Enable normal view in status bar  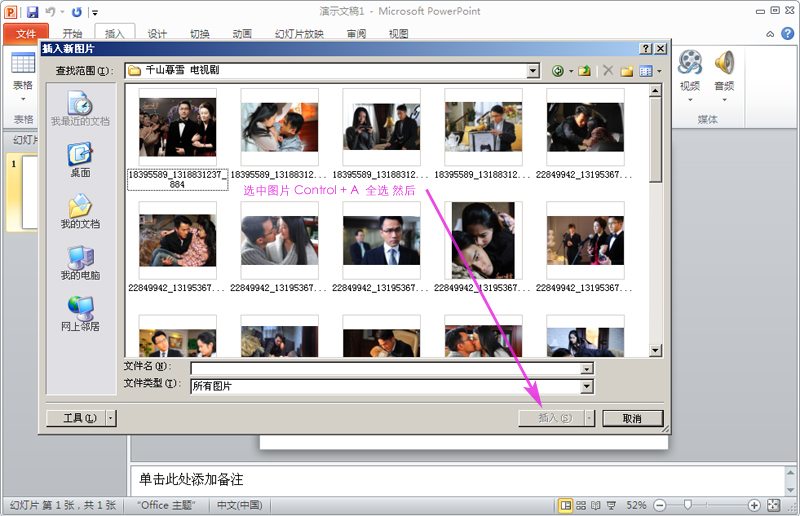pos(567,505)
